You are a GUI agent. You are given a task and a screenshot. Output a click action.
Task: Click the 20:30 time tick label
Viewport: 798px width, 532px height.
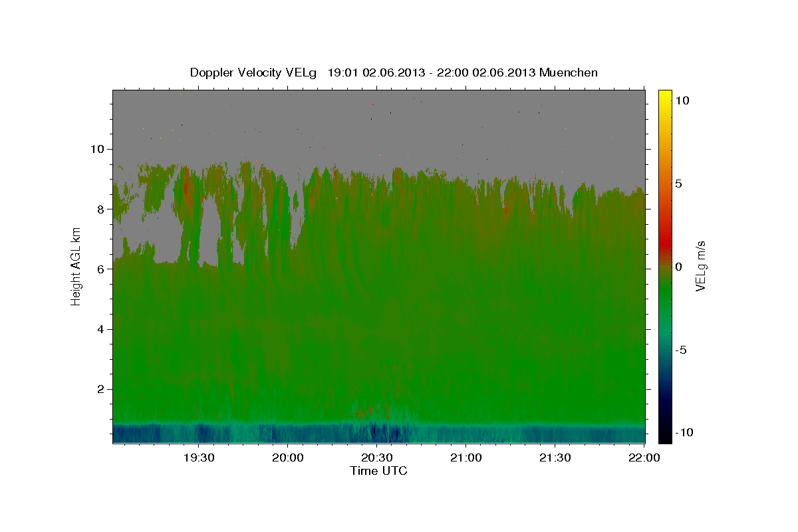[377, 458]
